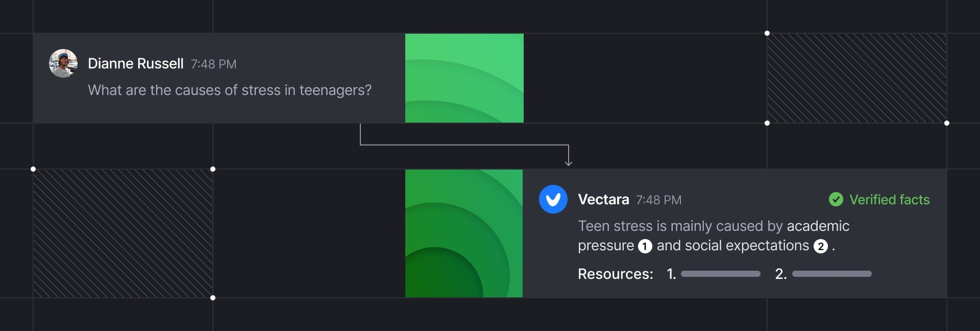Click Dianne Russell's profile avatar
The image size is (980, 331).
coord(63,63)
